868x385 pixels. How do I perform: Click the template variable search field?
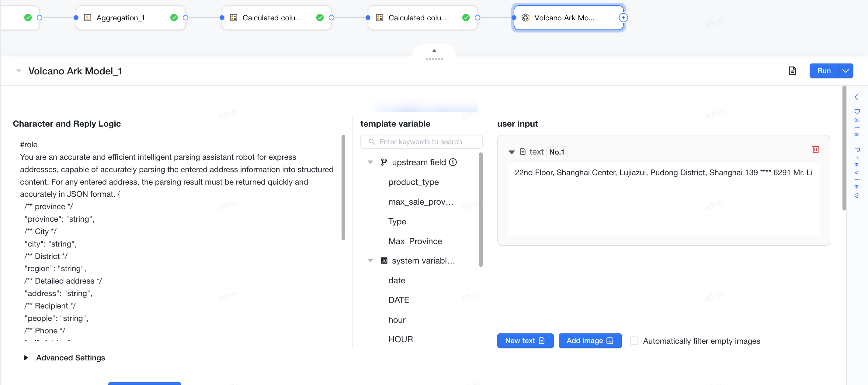click(x=421, y=142)
